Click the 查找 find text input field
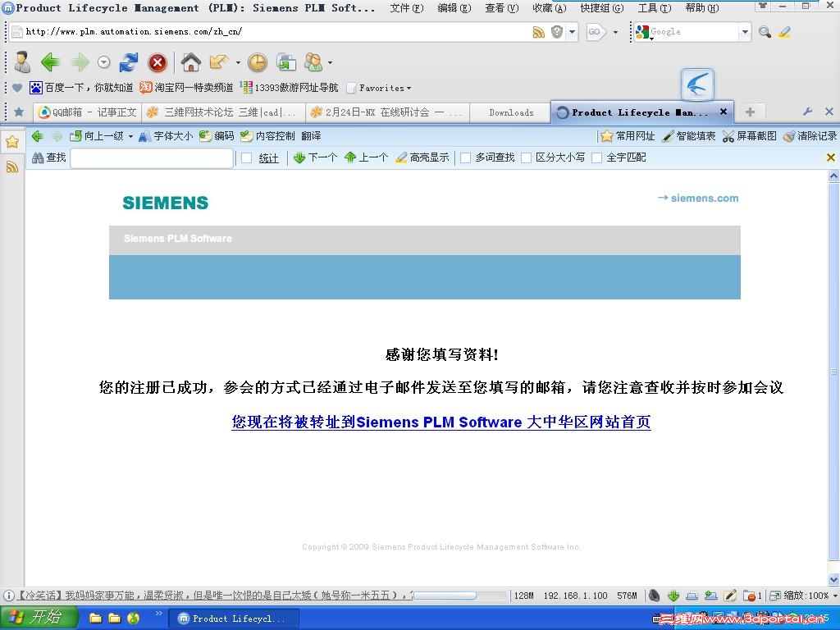 [152, 158]
